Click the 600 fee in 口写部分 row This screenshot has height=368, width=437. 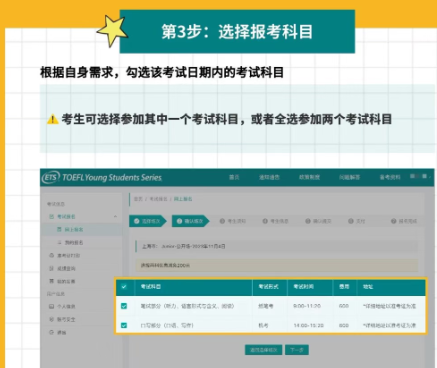pos(344,325)
